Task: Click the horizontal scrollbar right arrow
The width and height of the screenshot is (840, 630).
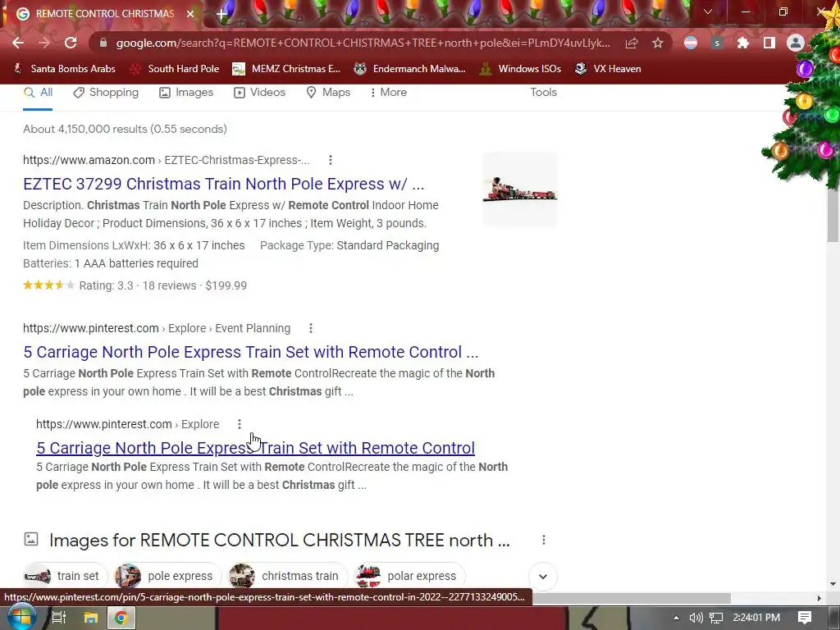Action: (819, 598)
